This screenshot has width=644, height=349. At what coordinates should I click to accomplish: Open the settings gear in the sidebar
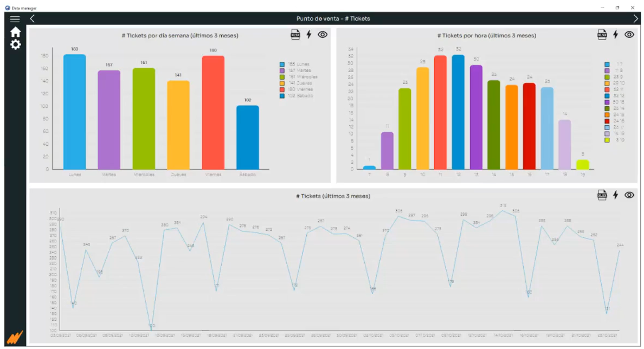click(15, 44)
